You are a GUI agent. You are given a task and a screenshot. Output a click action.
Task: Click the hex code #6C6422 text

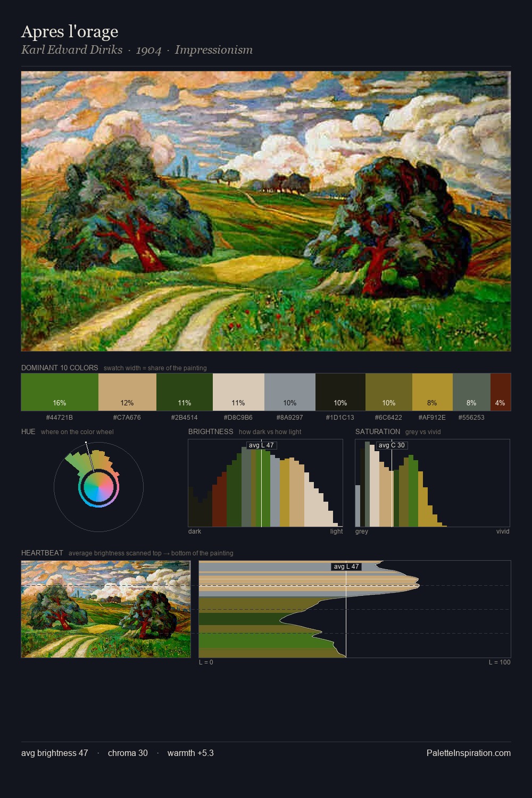pyautogui.click(x=388, y=418)
